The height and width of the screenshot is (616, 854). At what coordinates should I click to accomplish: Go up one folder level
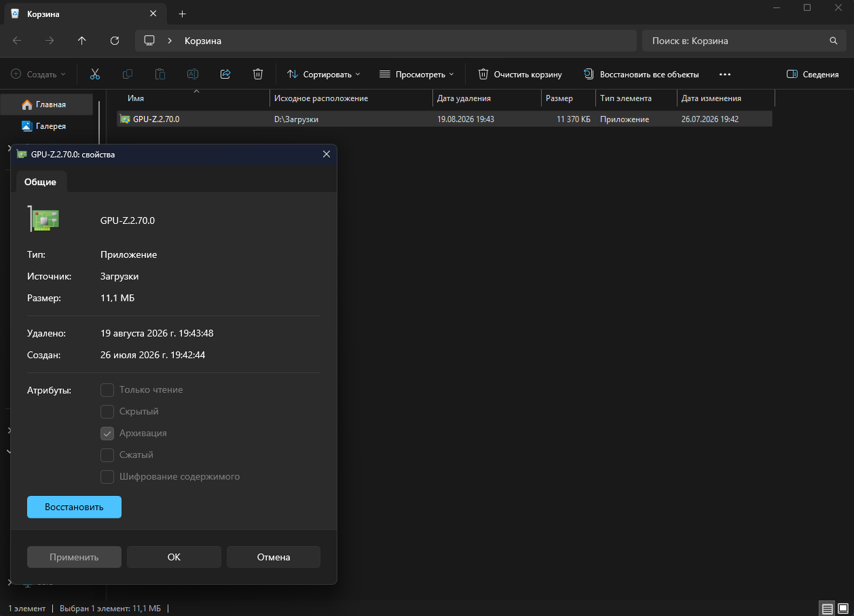[82, 41]
